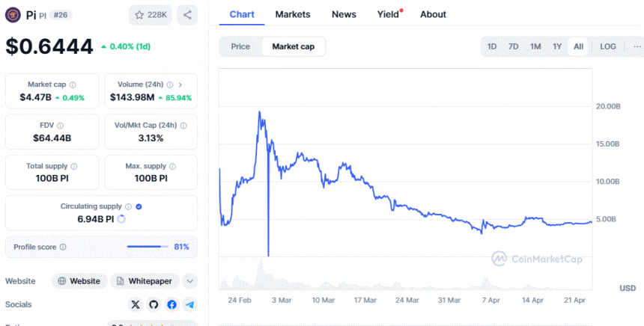Open the Pi Website link
The image size is (644, 326).
79,281
